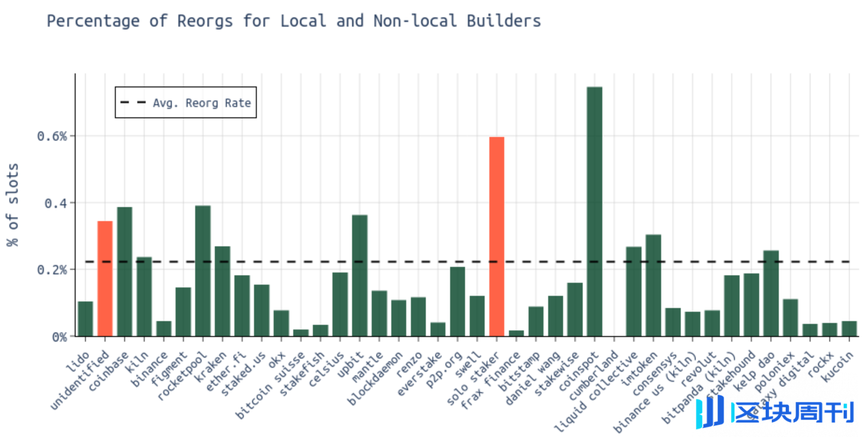Click the stakewise bar

click(575, 309)
